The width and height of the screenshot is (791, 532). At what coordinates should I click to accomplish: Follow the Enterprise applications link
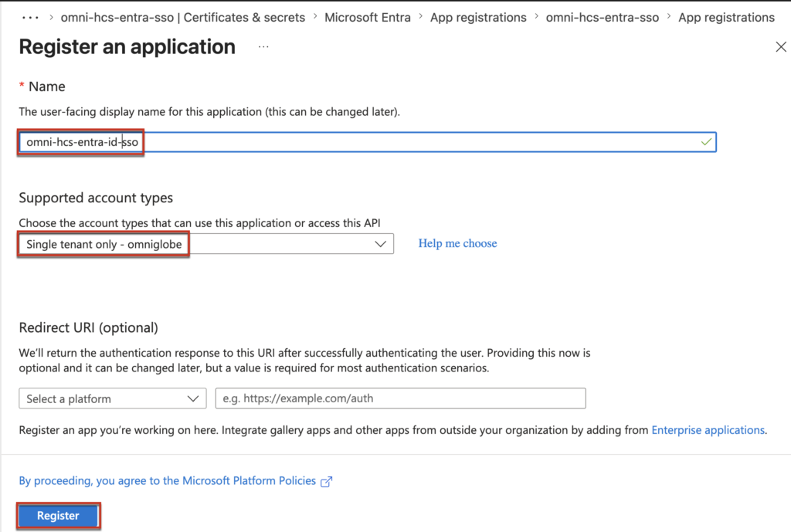(708, 430)
